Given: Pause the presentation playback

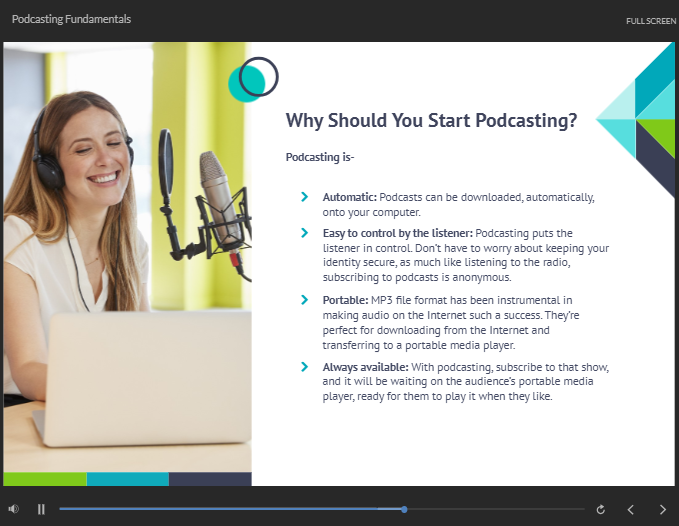Looking at the screenshot, I should pyautogui.click(x=41, y=509).
